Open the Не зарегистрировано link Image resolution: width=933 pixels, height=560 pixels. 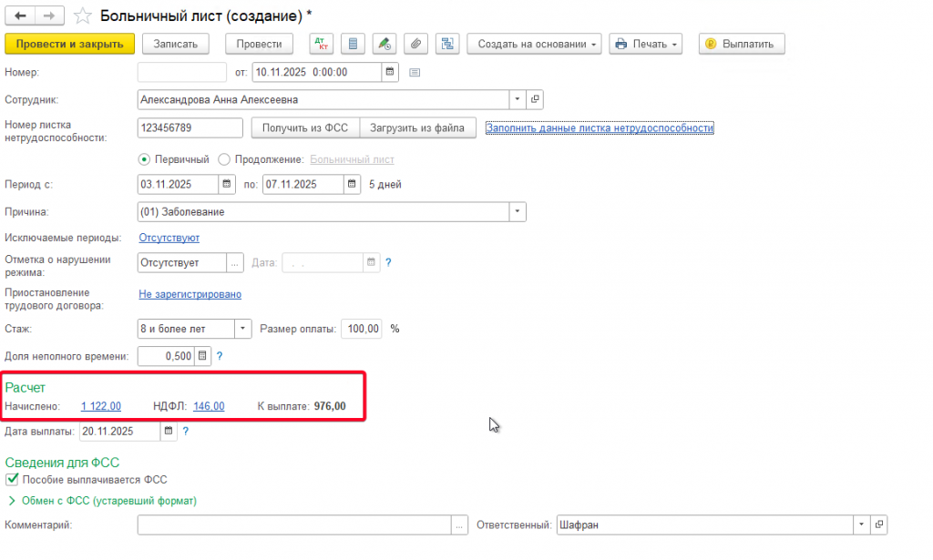[190, 294]
